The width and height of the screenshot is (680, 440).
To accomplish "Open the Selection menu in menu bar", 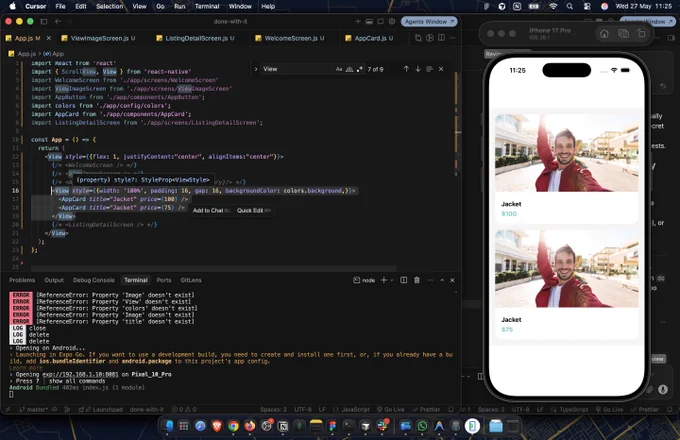I will click(x=109, y=6).
